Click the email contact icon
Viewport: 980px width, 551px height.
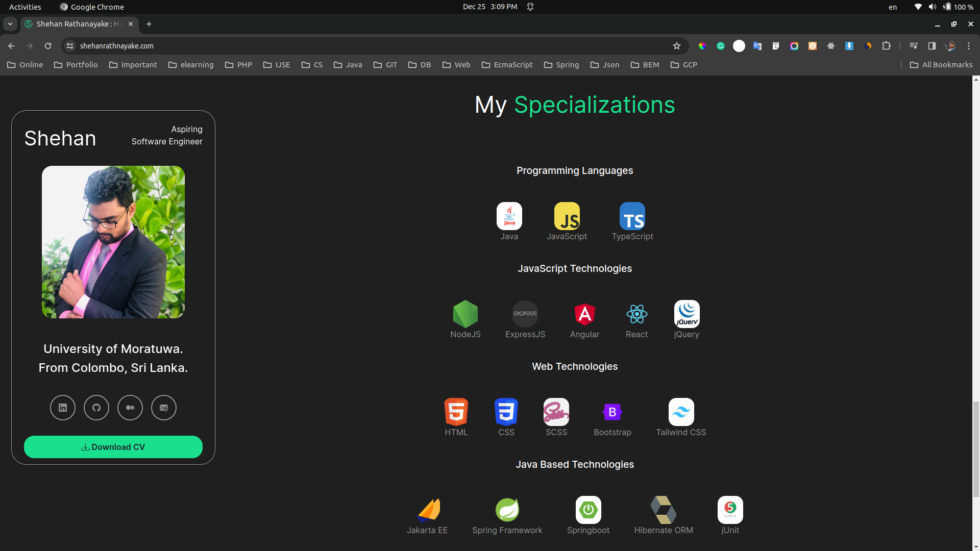tap(164, 408)
